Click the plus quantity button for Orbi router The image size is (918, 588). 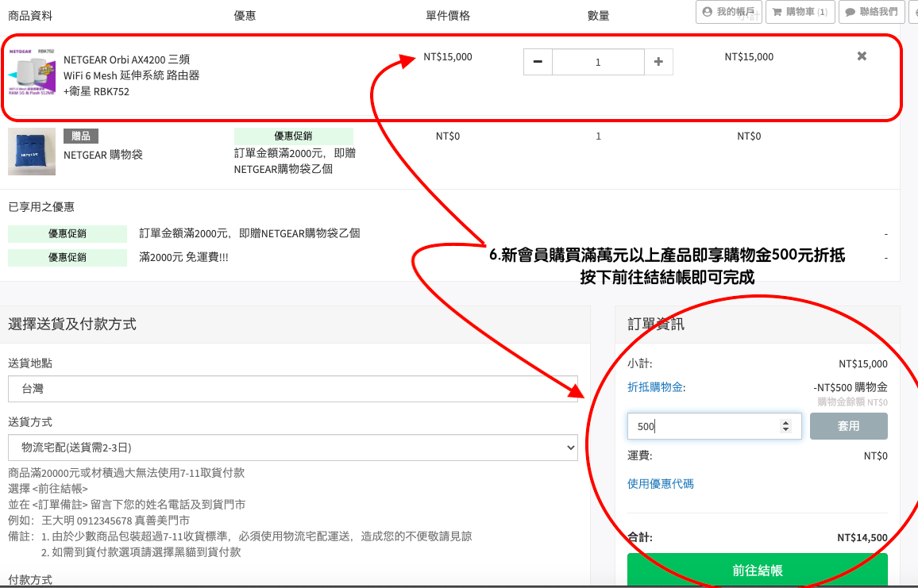(x=658, y=62)
